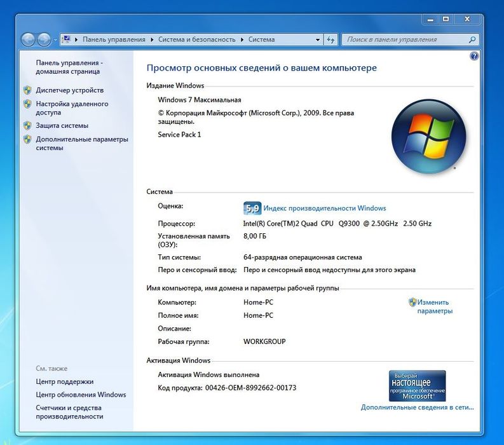This screenshot has width=504, height=445.
Task: Open 'Центр поддержки' link
Action: coord(65,381)
